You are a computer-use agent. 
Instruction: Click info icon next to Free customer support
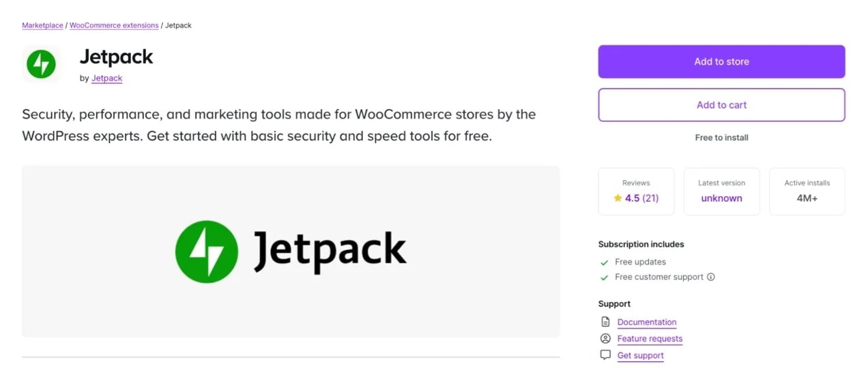click(x=710, y=277)
